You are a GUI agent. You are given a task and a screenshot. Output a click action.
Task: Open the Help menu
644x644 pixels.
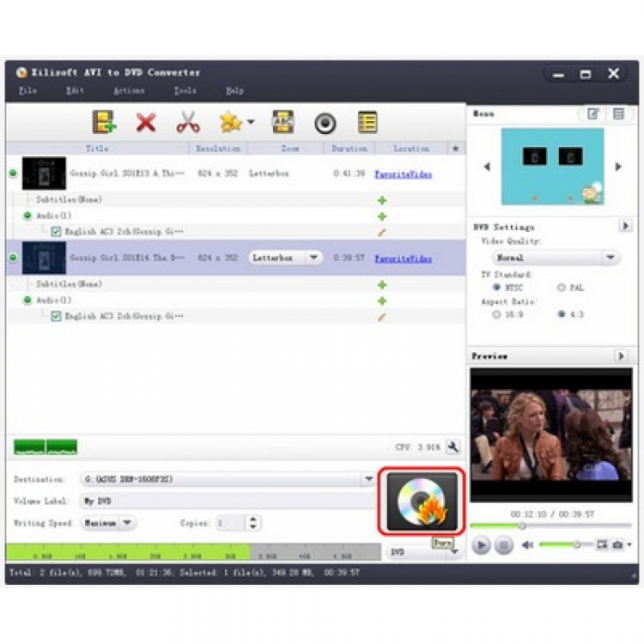click(234, 90)
